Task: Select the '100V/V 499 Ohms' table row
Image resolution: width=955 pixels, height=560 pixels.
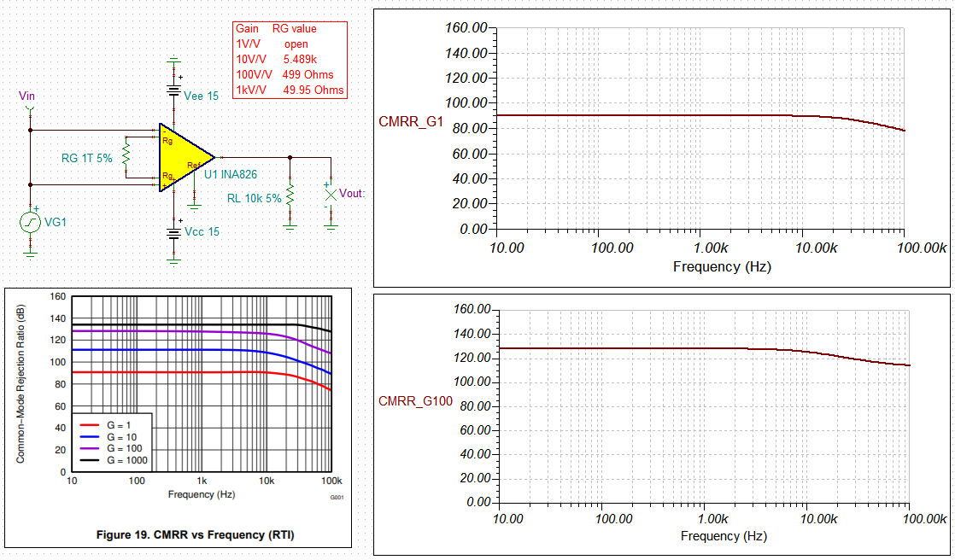Action: point(285,75)
